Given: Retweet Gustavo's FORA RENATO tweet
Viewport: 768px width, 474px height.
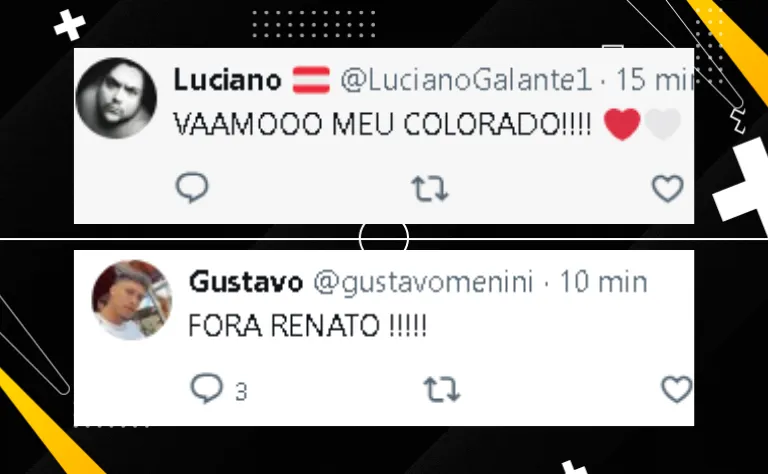Looking at the screenshot, I should point(442,389).
